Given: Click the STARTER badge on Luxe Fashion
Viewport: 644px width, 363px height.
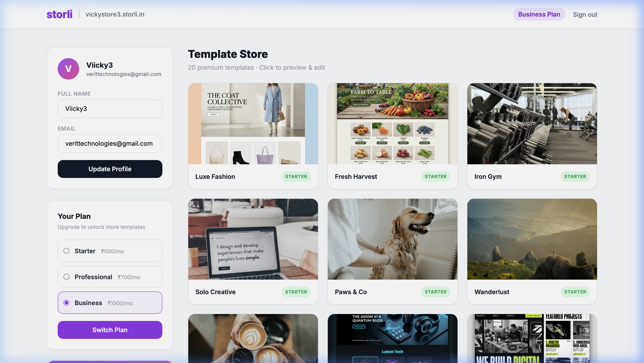Looking at the screenshot, I should [296, 177].
